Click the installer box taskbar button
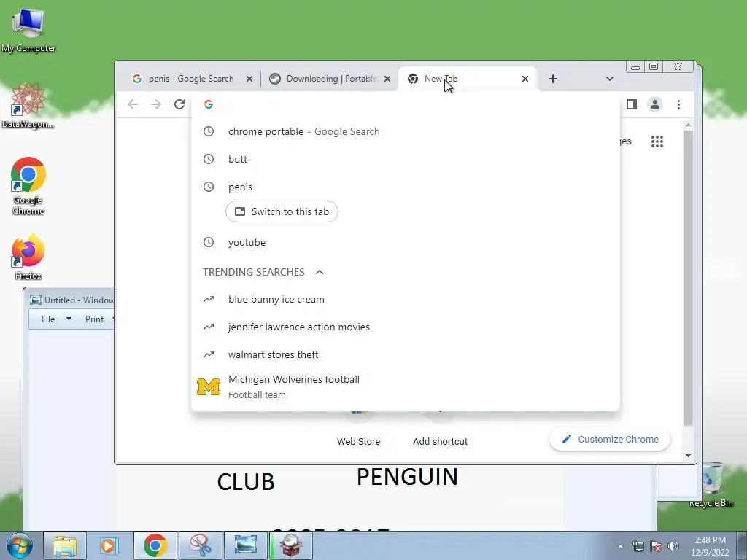 click(291, 545)
